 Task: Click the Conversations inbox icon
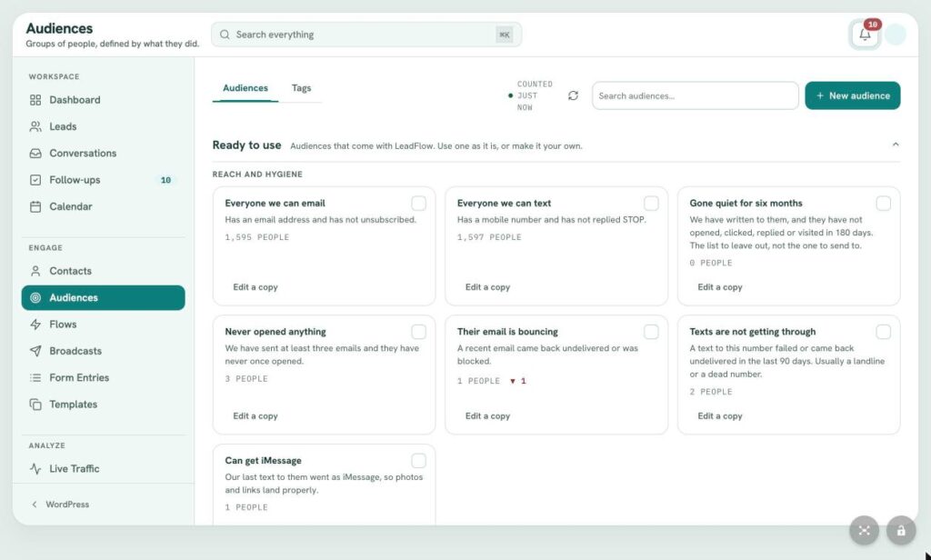click(35, 154)
